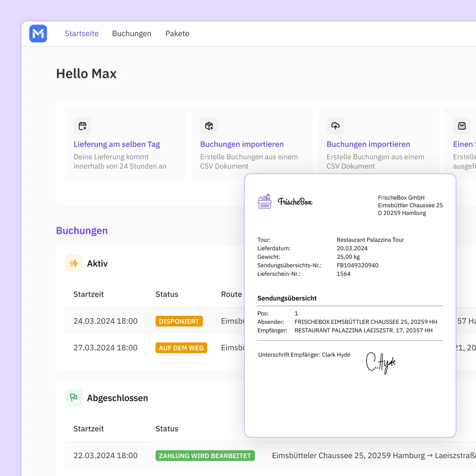Select the AUF DEM WEG status badge
Viewport: 476px width, 476px height.
click(x=181, y=348)
